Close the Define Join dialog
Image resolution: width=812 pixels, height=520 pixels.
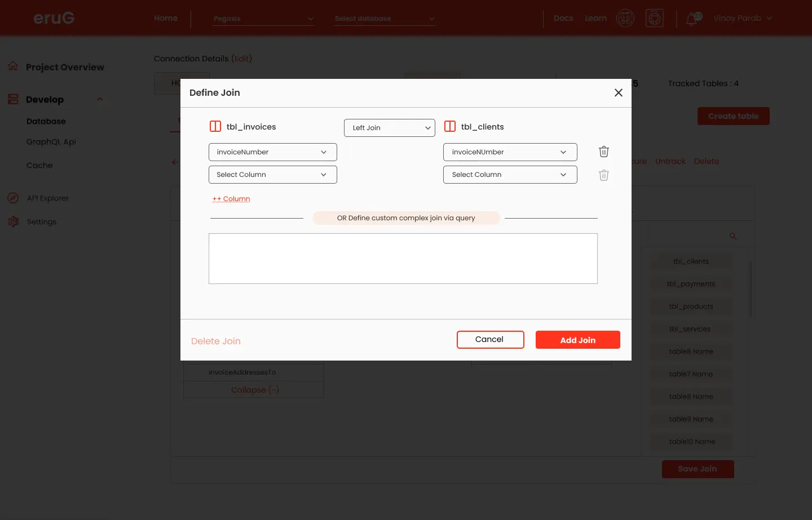(x=618, y=93)
